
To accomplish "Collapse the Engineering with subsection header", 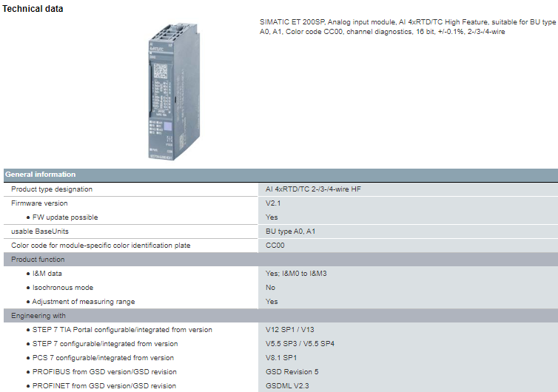I will [38, 316].
